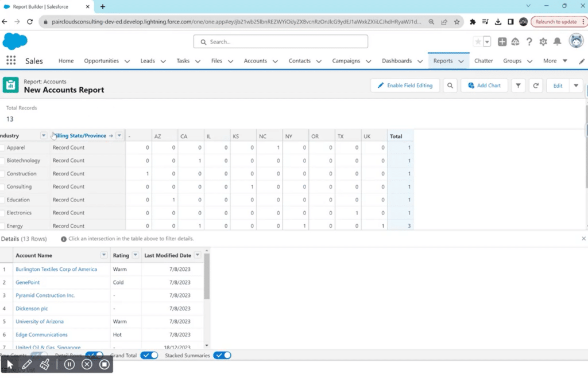Expand the Opportunities tab dropdown chevron
The image size is (588, 378).
pyautogui.click(x=127, y=61)
